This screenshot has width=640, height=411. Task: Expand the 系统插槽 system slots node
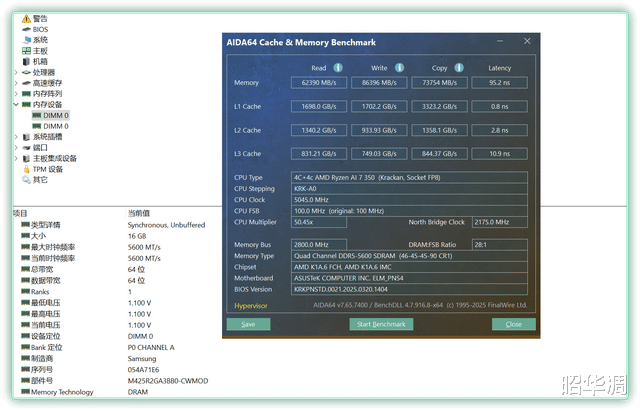[x=15, y=137]
